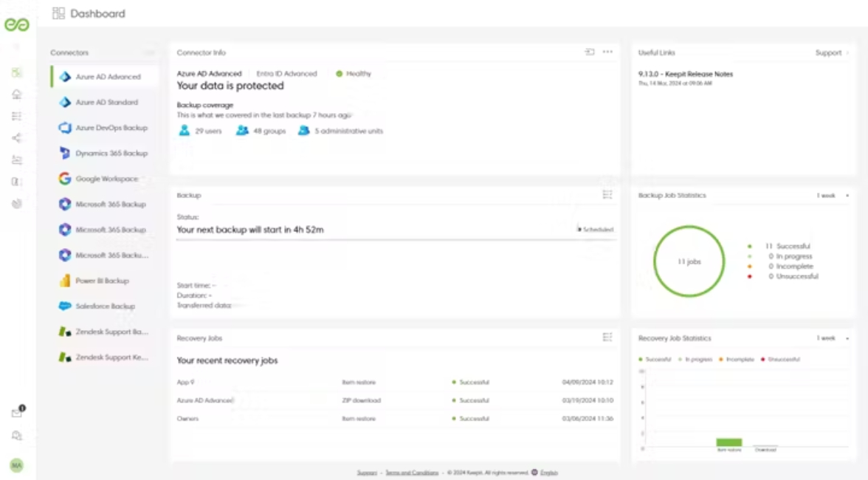This screenshot has height=480, width=868.
Task: Open the 1 week dropdown in Recovery Job Statistics
Action: 833,338
